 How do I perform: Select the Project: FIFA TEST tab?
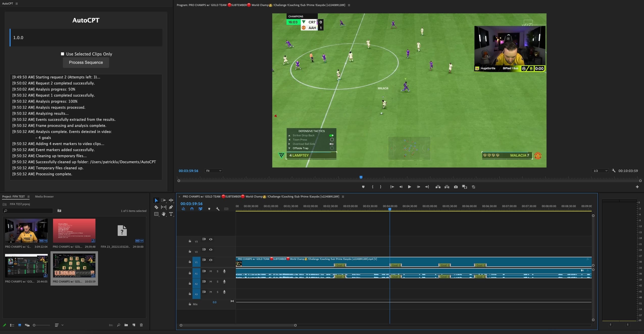[x=13, y=197]
